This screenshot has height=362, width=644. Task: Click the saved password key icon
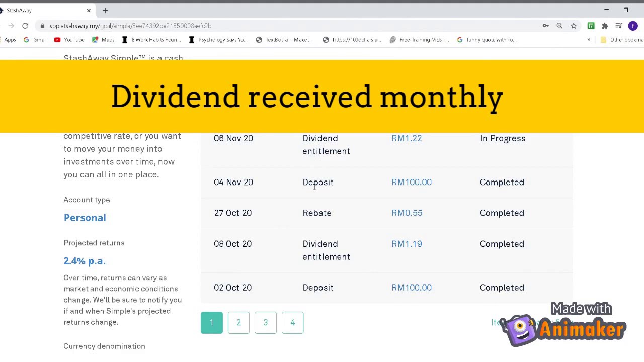click(546, 26)
